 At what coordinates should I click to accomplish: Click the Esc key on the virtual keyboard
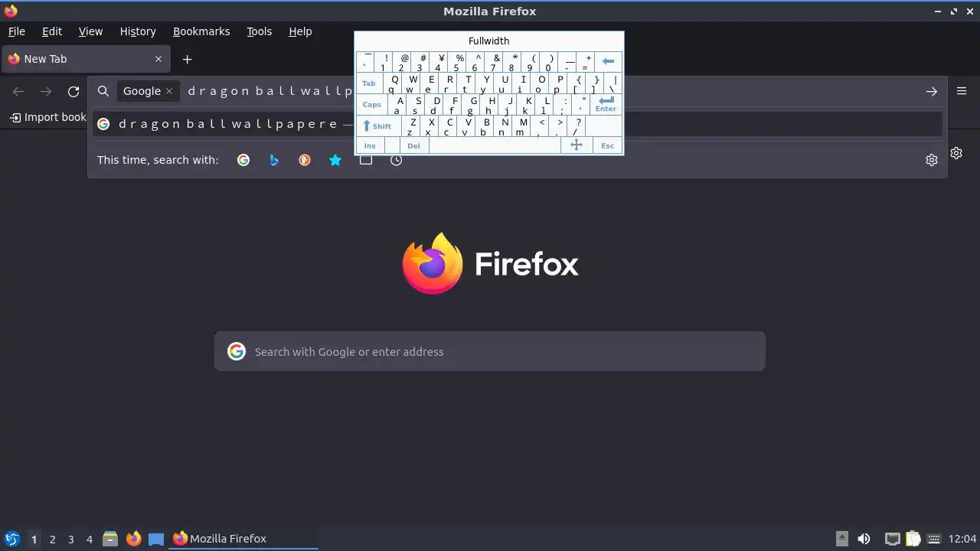[x=607, y=145]
